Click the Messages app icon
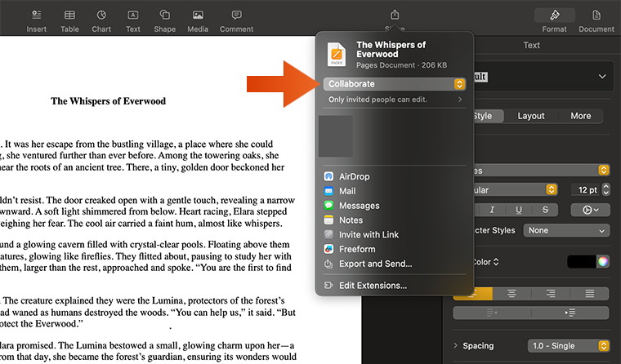This screenshot has height=364, width=621. point(328,206)
